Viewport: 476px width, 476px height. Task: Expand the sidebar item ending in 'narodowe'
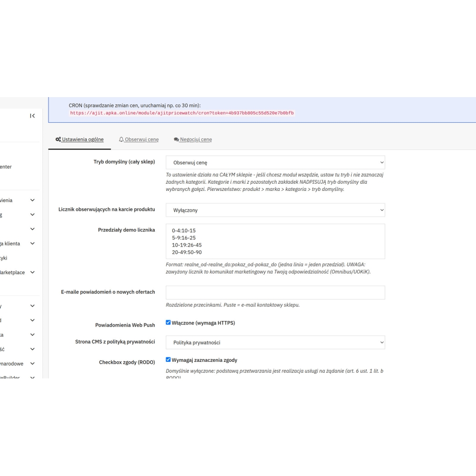(32, 363)
